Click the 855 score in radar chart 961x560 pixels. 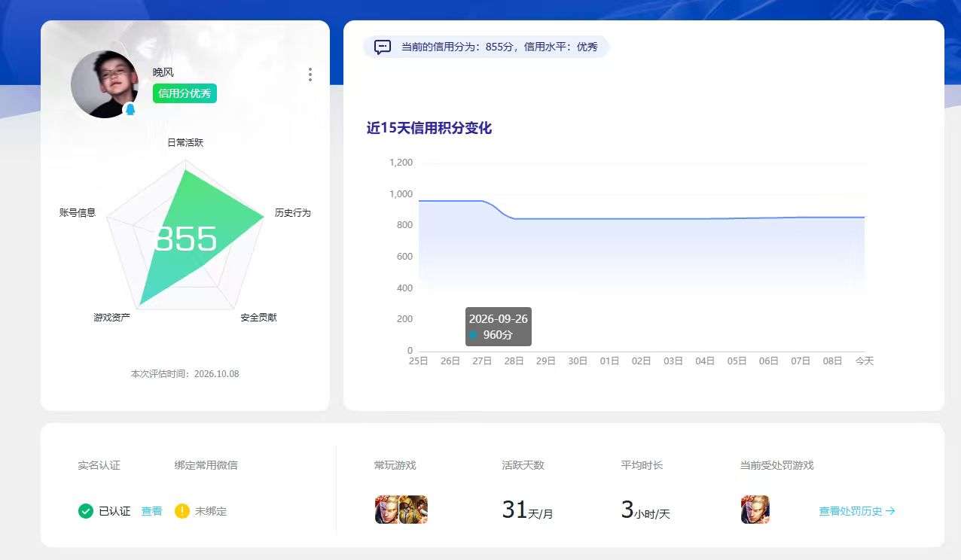click(185, 239)
